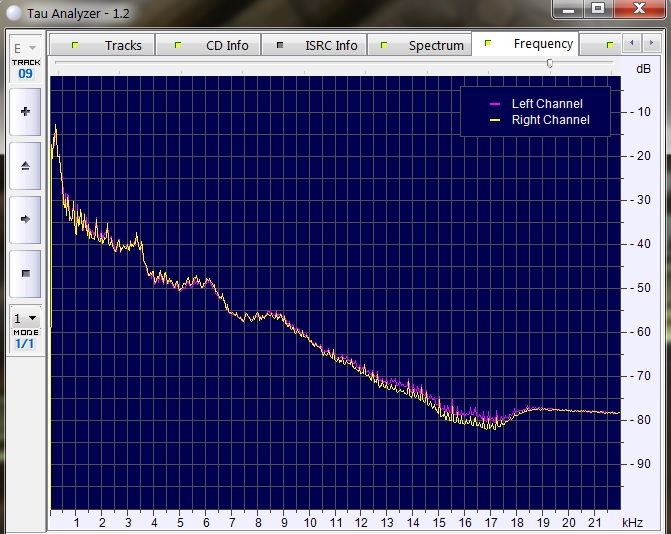Maximize the Tau Analyzer window
This screenshot has width=671, height=534.
click(598, 8)
